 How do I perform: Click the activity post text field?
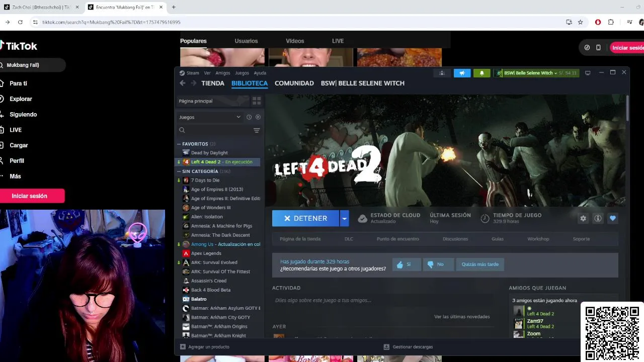382,300
